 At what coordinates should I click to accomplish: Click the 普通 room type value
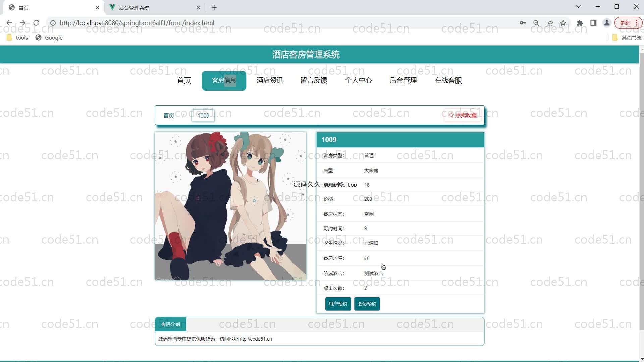pyautogui.click(x=369, y=156)
